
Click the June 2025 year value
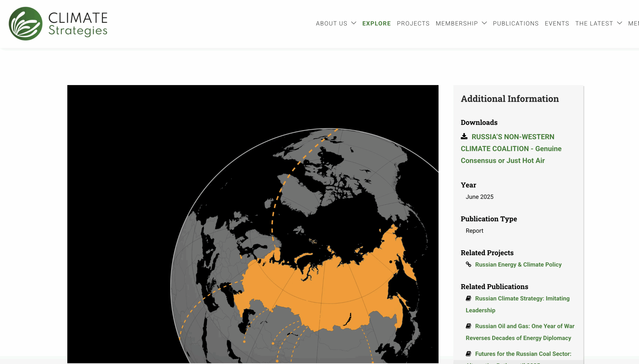click(x=479, y=197)
